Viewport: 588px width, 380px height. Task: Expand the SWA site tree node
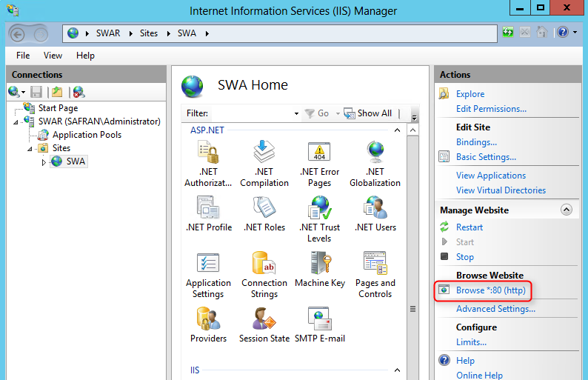(44, 161)
